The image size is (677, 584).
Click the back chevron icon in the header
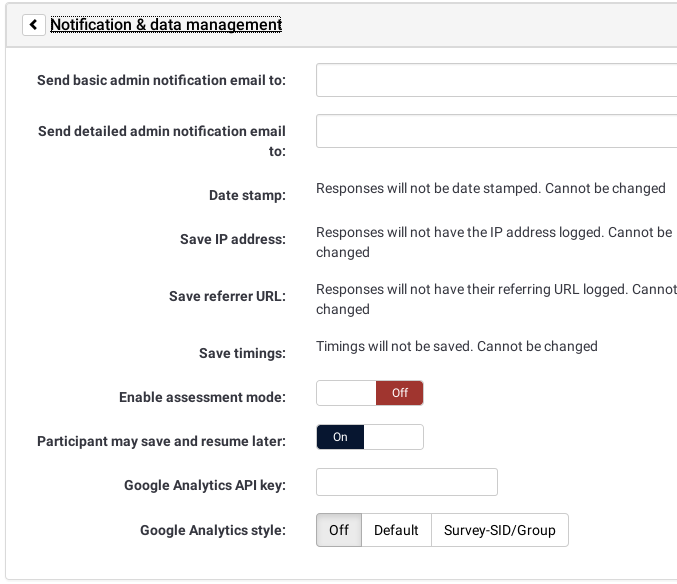pos(35,25)
